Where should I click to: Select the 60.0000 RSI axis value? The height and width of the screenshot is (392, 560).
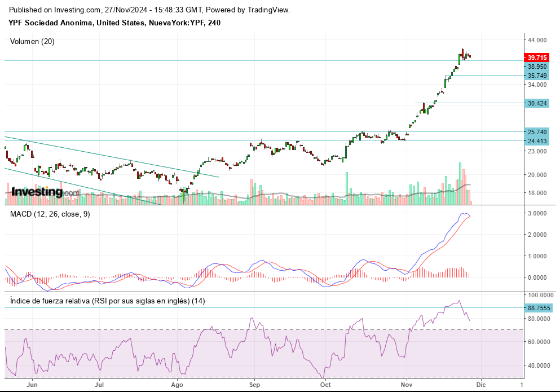pos(539,342)
